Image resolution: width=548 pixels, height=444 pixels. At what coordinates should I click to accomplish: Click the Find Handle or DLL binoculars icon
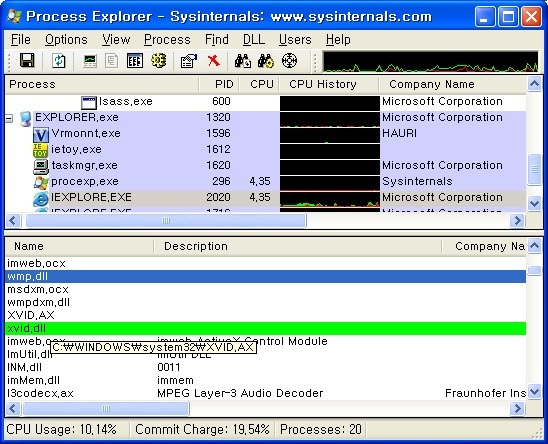[x=242, y=61]
